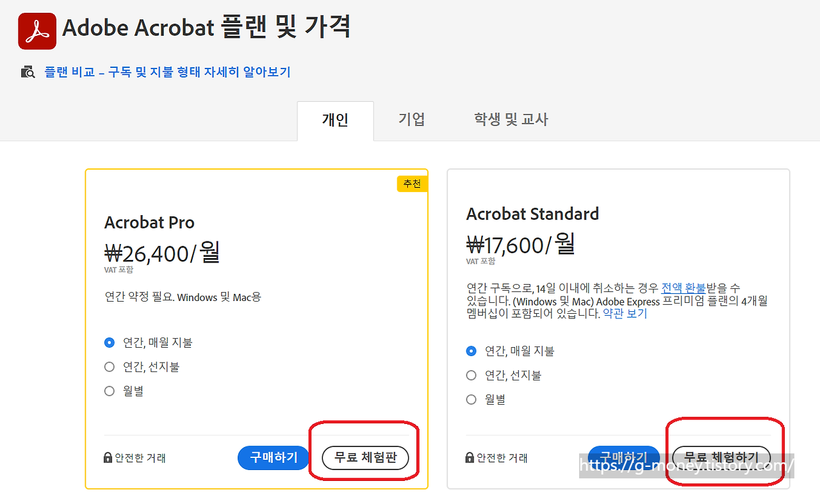Select 월별 under Acrobat Pro
Viewport: 820px width, 504px height.
[110, 391]
